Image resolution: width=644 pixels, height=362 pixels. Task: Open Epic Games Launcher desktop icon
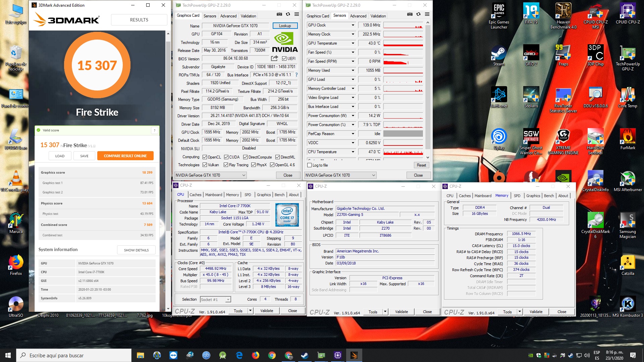[x=499, y=16]
